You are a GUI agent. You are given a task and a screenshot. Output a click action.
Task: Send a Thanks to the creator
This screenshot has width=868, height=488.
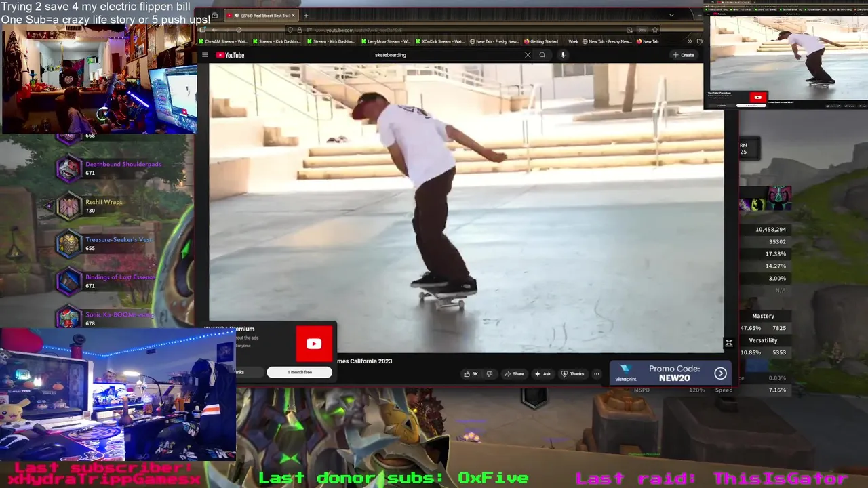tap(573, 373)
